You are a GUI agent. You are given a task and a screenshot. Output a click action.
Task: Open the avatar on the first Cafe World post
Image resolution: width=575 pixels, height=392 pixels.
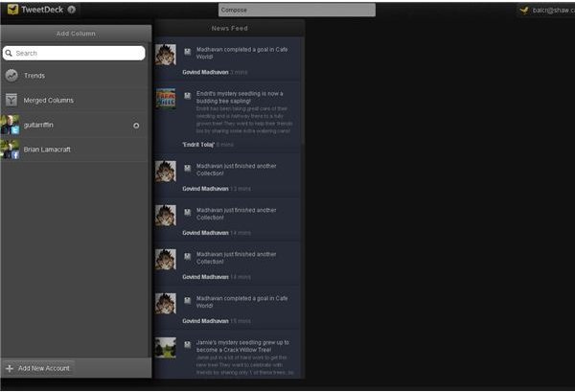166,55
